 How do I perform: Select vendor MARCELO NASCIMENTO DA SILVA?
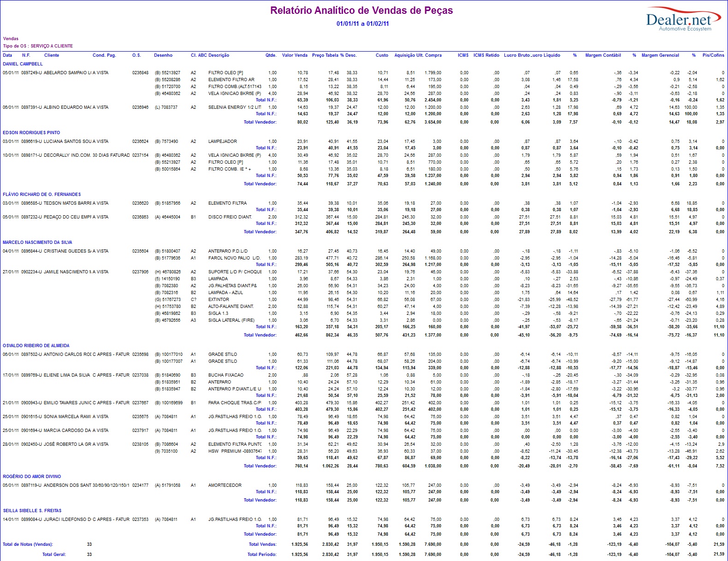coord(37,242)
